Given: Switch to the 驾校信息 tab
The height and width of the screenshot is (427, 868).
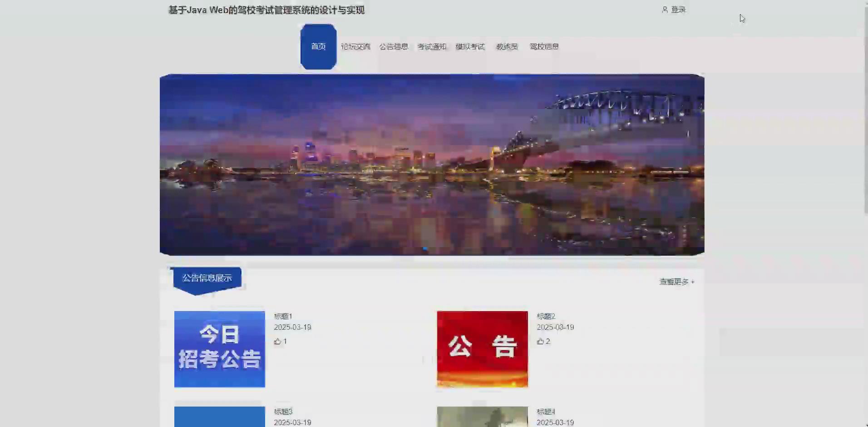Looking at the screenshot, I should tap(543, 46).
